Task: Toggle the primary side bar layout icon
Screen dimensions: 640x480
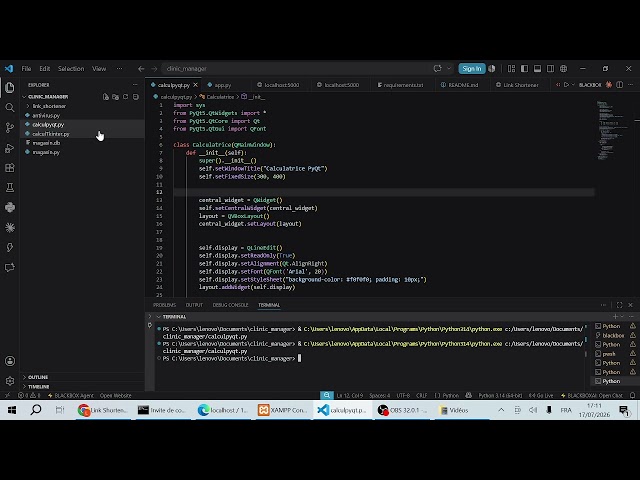Action: (x=524, y=69)
